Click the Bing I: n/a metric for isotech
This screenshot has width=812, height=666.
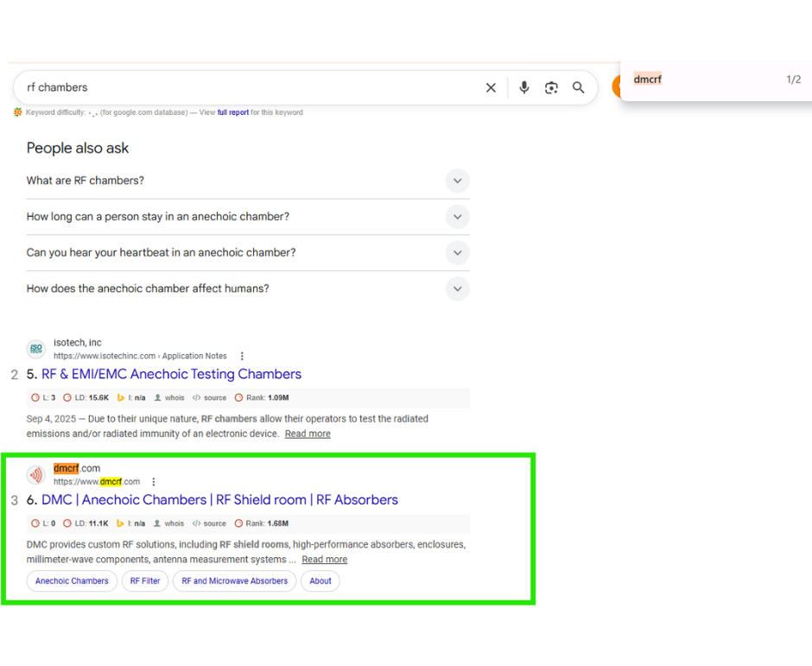tap(131, 397)
